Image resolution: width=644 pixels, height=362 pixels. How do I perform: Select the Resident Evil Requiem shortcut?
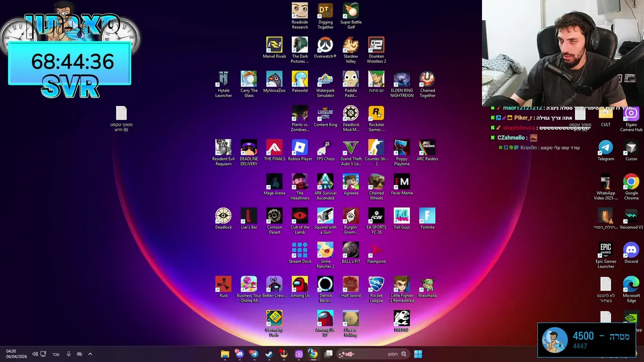(x=223, y=152)
